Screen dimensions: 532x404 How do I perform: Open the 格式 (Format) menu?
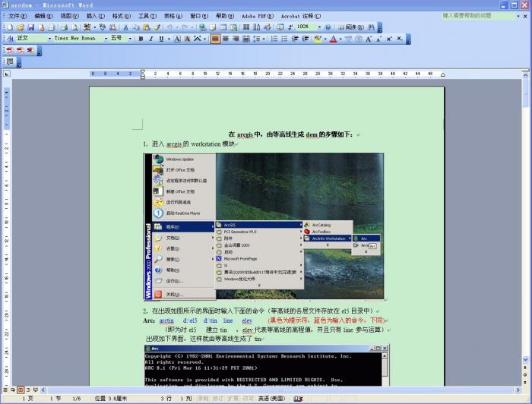point(121,15)
